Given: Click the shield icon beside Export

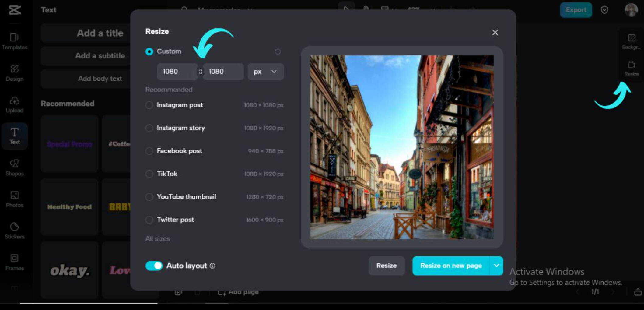Looking at the screenshot, I should [604, 10].
